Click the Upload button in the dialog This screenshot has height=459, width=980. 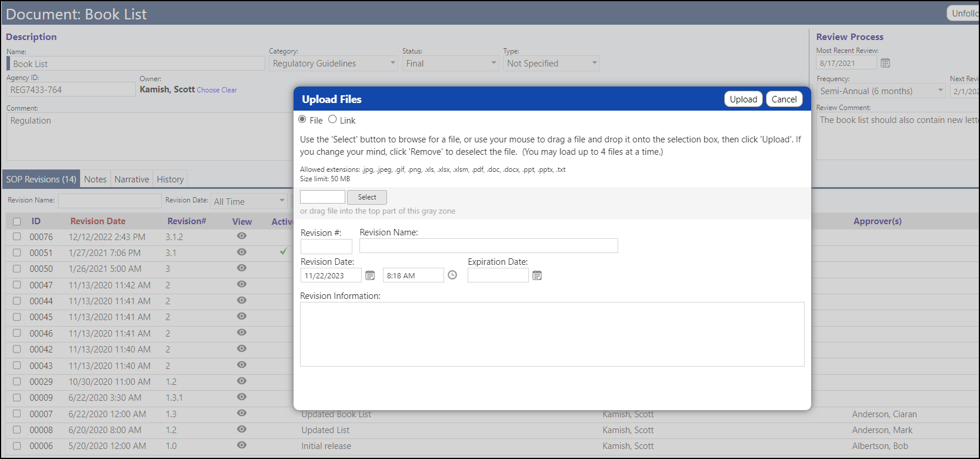[744, 99]
